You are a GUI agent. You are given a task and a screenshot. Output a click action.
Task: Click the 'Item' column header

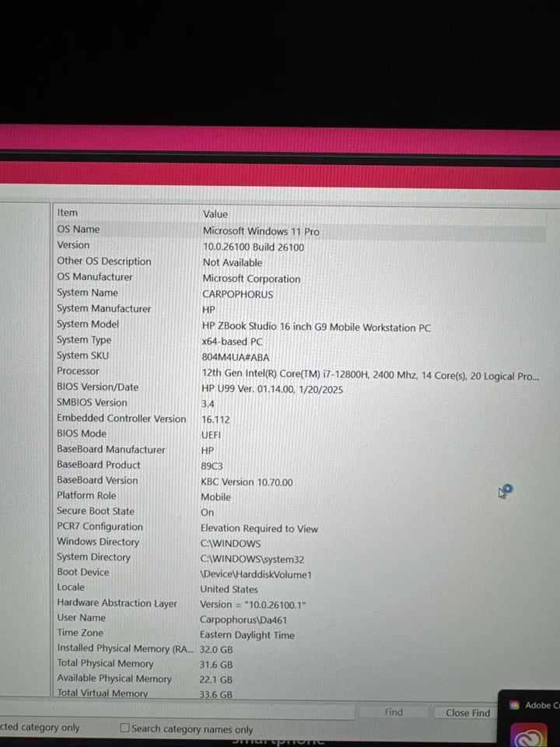(67, 212)
